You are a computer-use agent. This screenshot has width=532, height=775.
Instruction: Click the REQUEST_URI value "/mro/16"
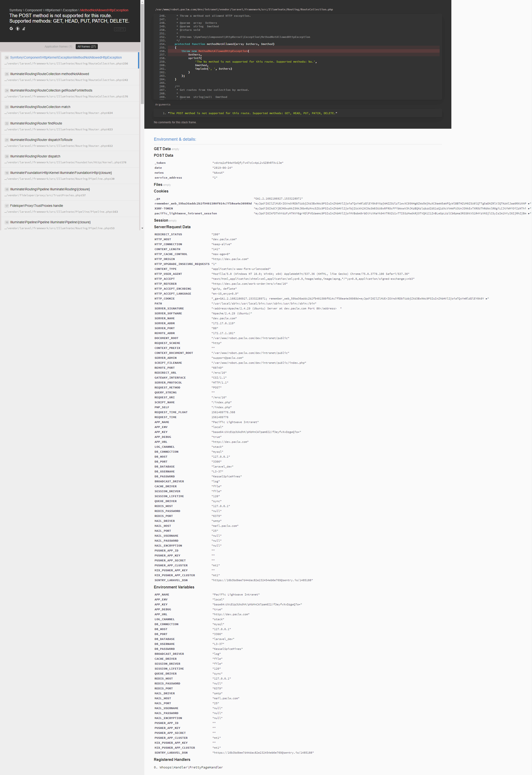219,398
